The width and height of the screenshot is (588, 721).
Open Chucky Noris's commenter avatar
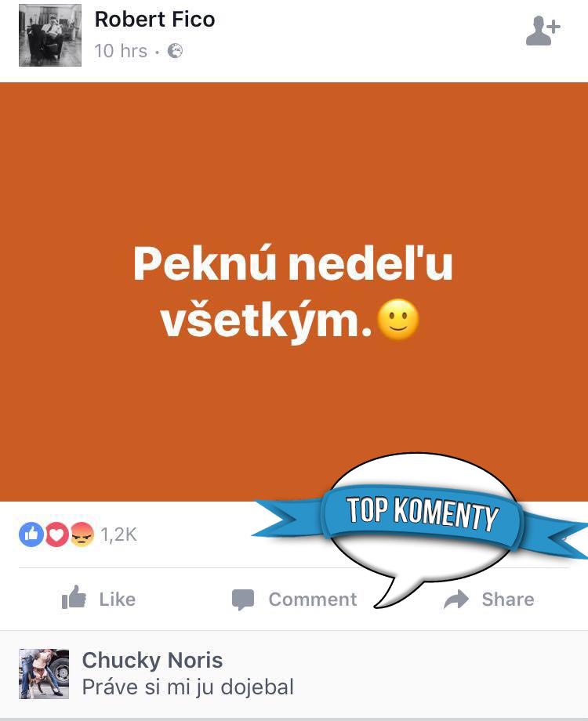tap(44, 674)
